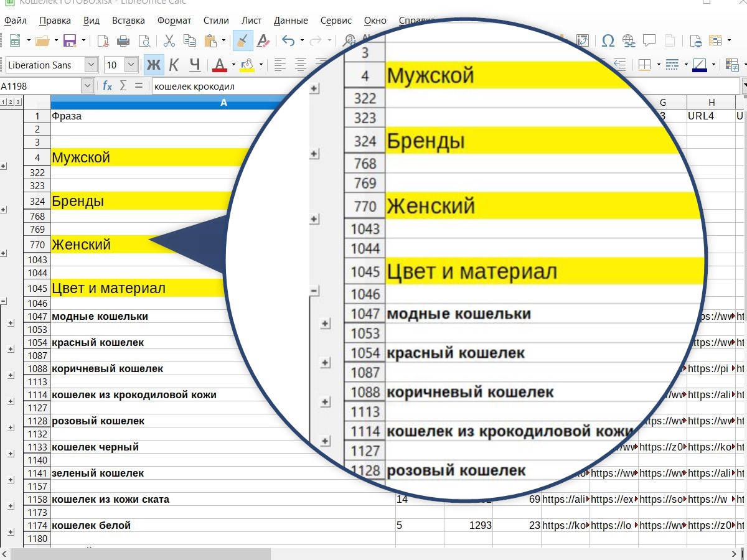Viewport: 747px width, 560px height.
Task: Open the Сервис menu
Action: click(x=336, y=21)
